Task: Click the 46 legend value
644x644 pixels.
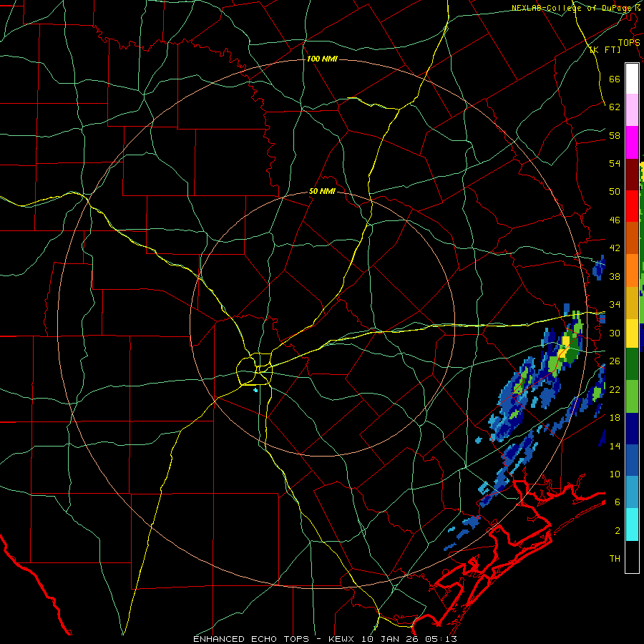Action: tap(615, 220)
